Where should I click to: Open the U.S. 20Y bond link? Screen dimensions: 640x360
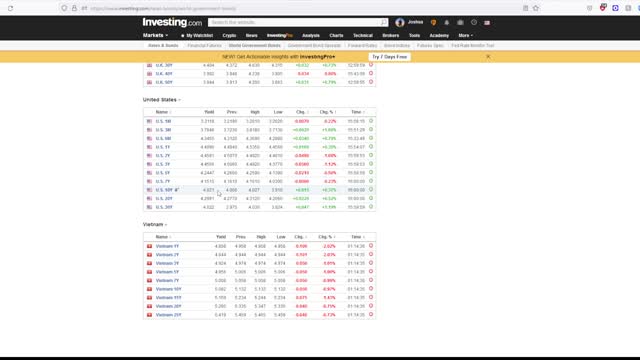[164, 198]
